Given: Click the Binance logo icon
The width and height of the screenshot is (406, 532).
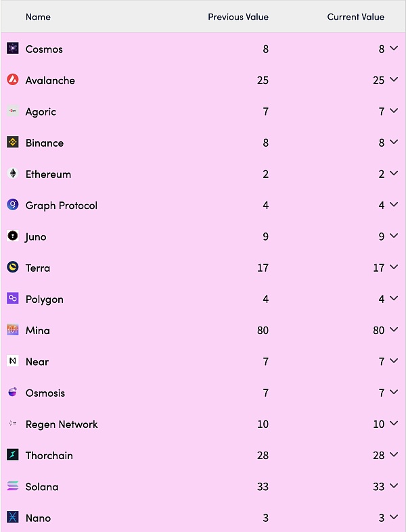Looking at the screenshot, I should 13,143.
